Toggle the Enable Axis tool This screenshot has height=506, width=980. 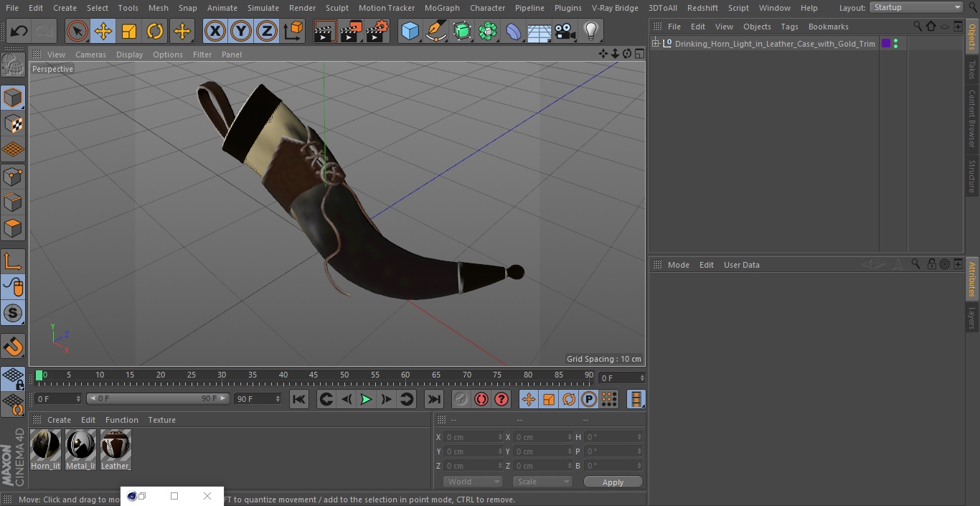click(13, 261)
